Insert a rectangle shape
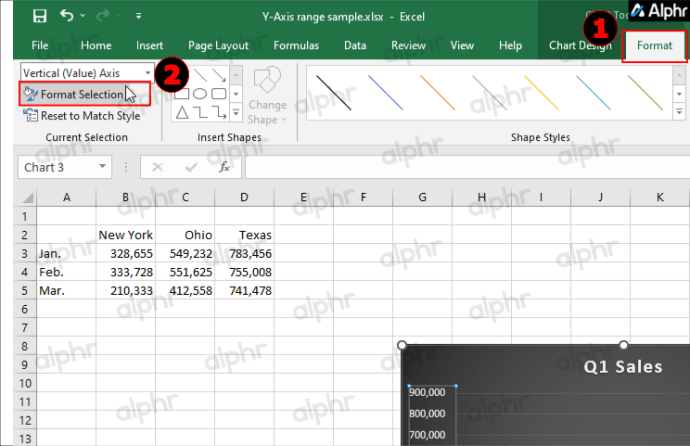Image resolution: width=690 pixels, height=446 pixels. coord(182,94)
